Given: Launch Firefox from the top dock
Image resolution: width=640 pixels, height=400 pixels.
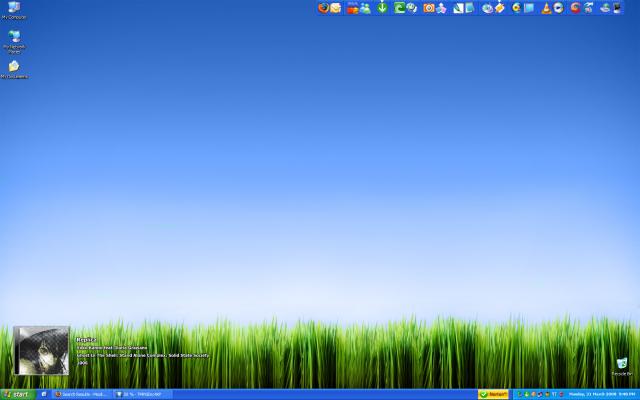Looking at the screenshot, I should coord(323,8).
